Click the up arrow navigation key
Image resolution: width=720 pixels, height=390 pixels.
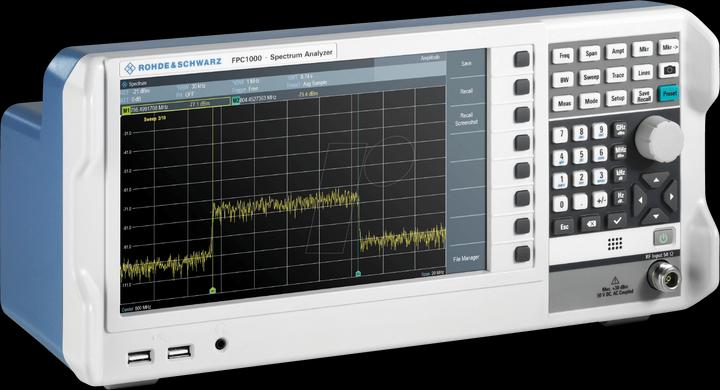(656, 180)
